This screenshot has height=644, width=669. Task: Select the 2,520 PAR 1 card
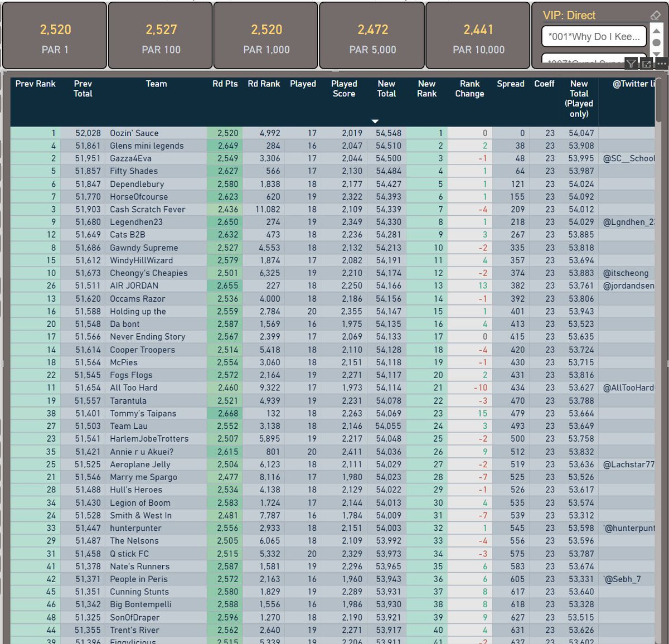pos(54,36)
